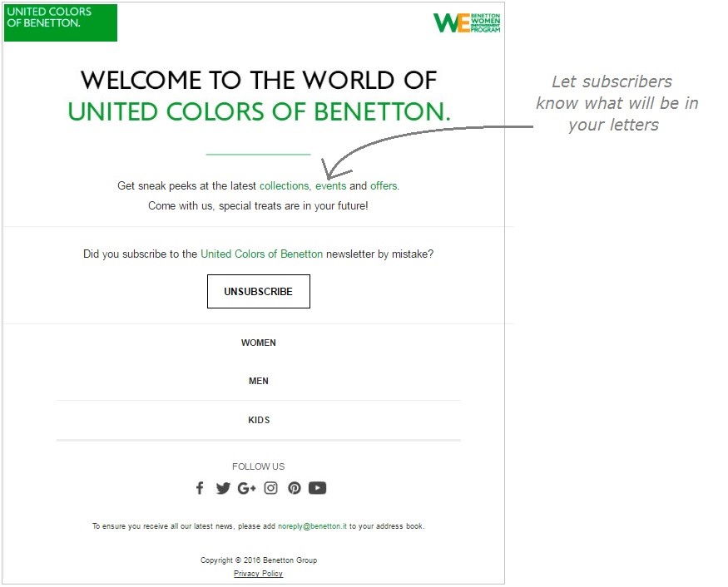Image resolution: width=728 pixels, height=587 pixels.
Task: Click the Pinterest icon
Action: point(294,488)
